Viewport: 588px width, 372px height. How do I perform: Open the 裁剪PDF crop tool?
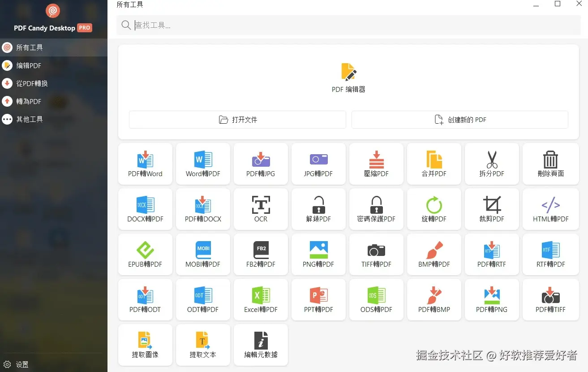[x=492, y=209]
